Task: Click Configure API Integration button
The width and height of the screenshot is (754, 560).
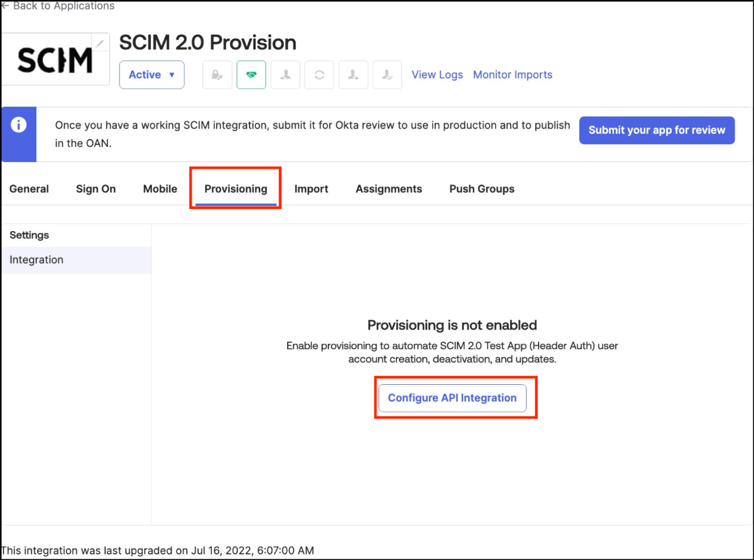Action: click(452, 398)
